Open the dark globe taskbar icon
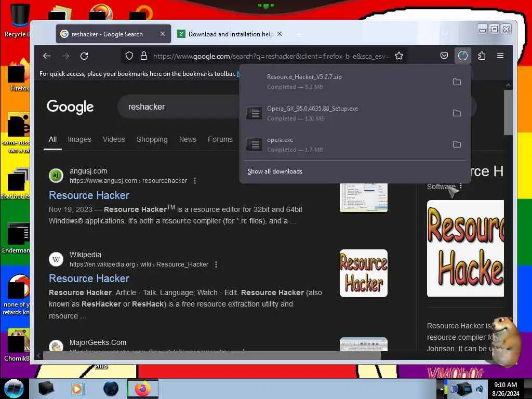532x399 pixels. coord(111,389)
